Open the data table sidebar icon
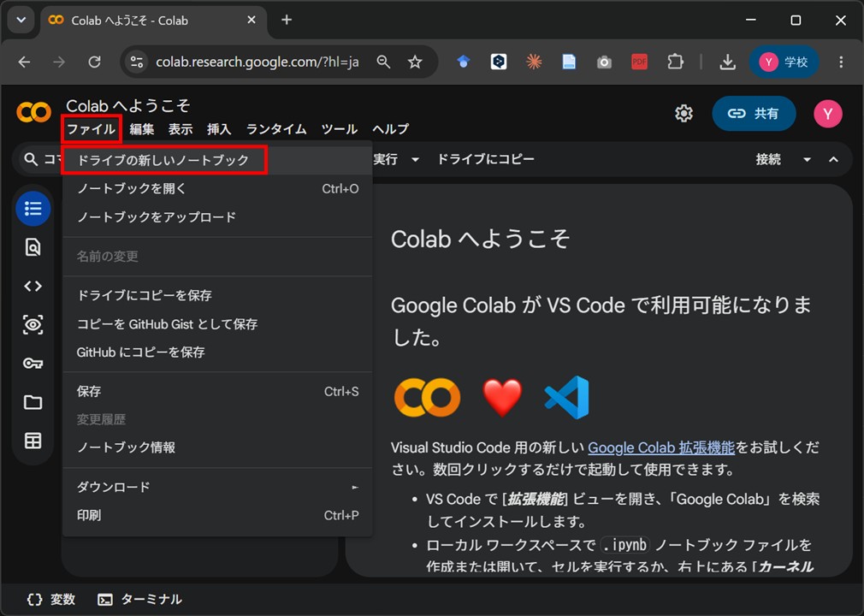 pos(33,441)
